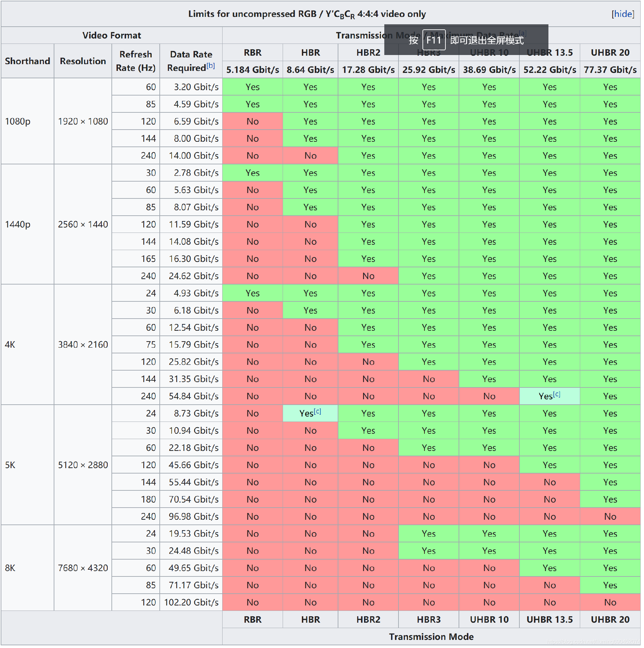The image size is (644, 648).
Task: Click the 8.73 Gbit/s cell
Action: pos(191,413)
